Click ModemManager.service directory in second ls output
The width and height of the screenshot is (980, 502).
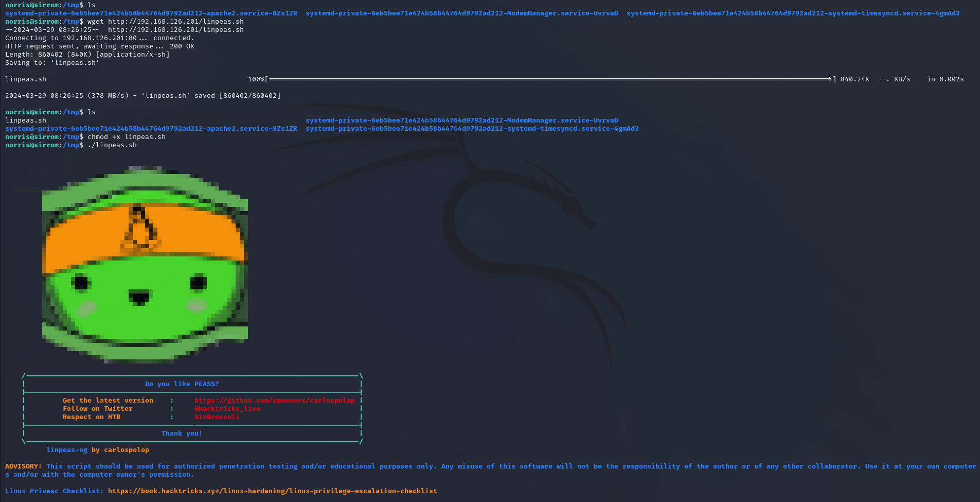click(462, 120)
